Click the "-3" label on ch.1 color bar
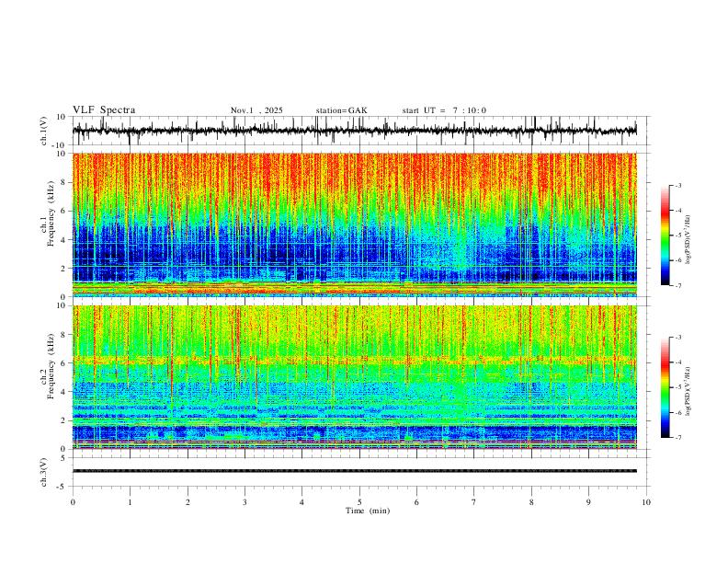 coord(677,185)
